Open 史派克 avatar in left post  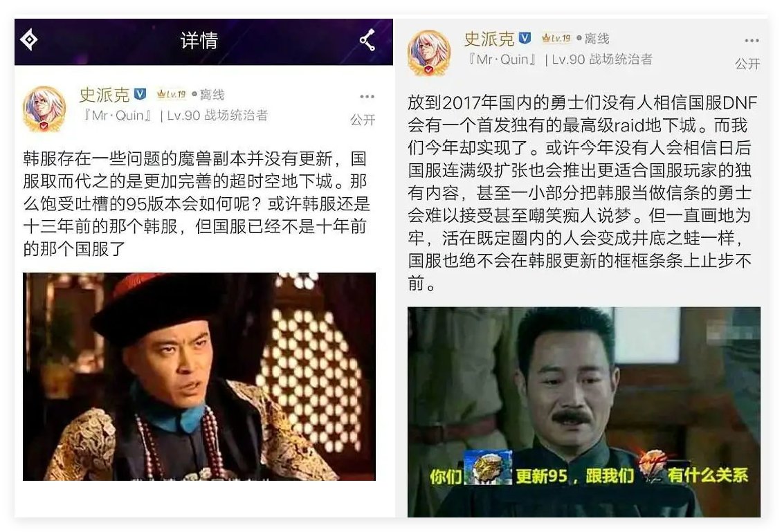[44, 109]
